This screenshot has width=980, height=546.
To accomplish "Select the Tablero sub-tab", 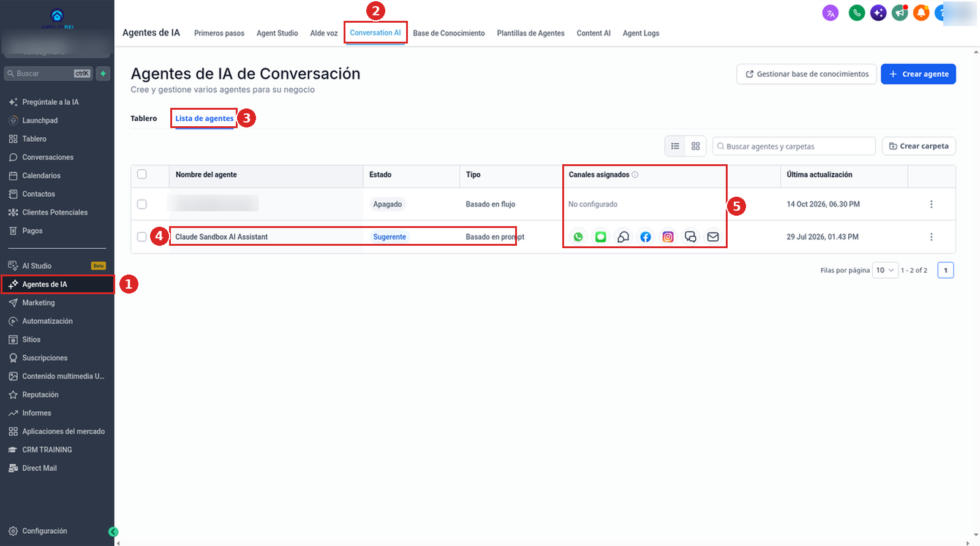I will click(x=144, y=118).
